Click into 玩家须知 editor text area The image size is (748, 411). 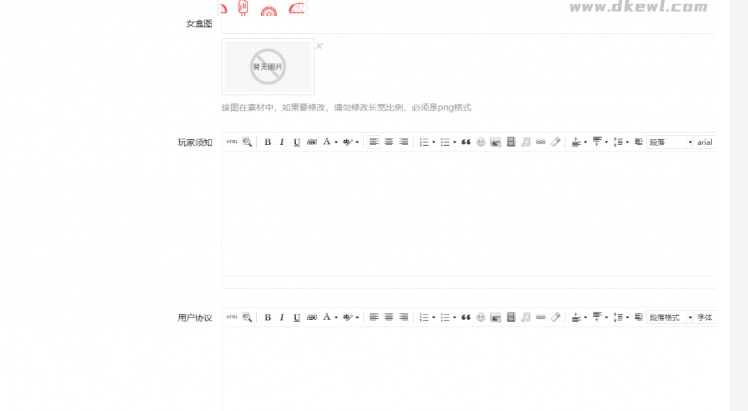[x=469, y=213]
